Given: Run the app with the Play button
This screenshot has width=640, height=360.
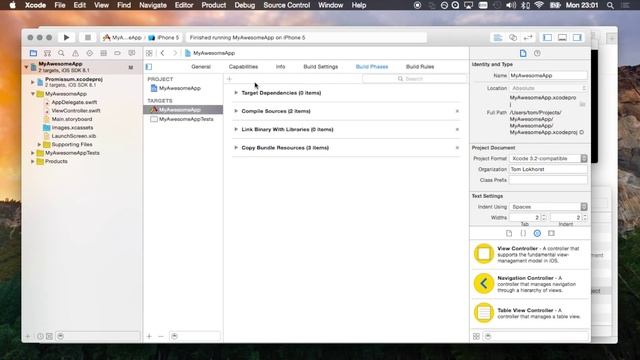Looking at the screenshot, I should pos(66,38).
